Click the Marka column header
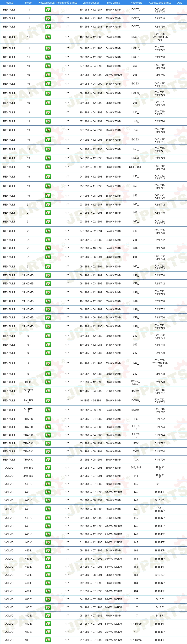This screenshot has height=644, width=187. 9,3
